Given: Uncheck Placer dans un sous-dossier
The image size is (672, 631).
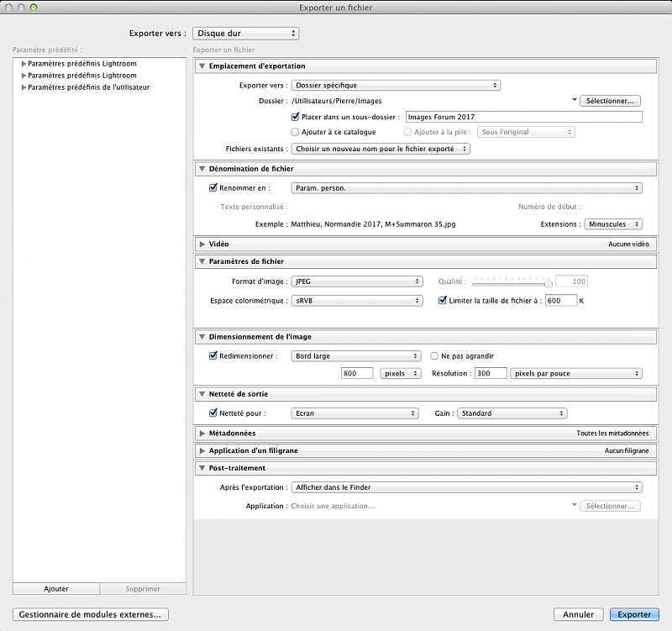Looking at the screenshot, I should [x=295, y=117].
